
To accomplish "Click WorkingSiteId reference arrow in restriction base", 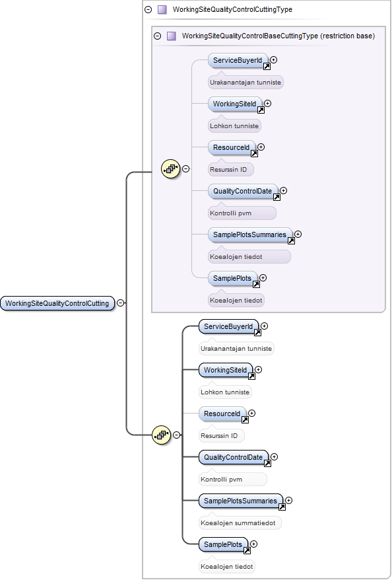I will (x=261, y=110).
